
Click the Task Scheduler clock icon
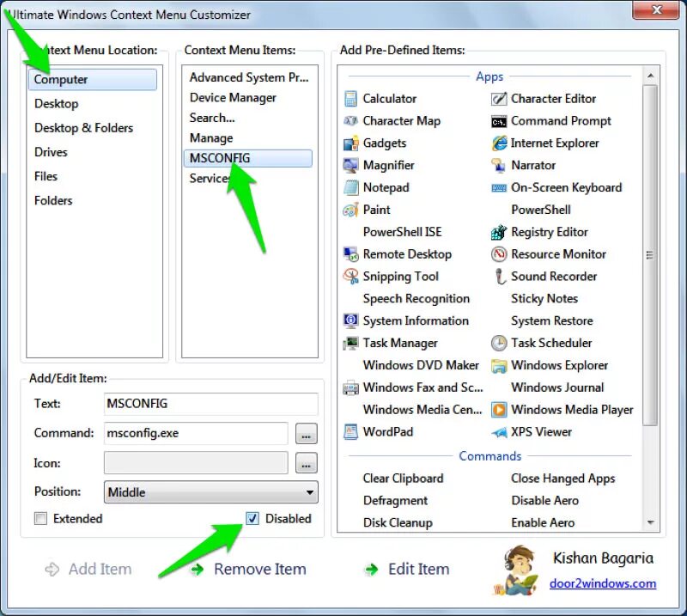click(499, 343)
